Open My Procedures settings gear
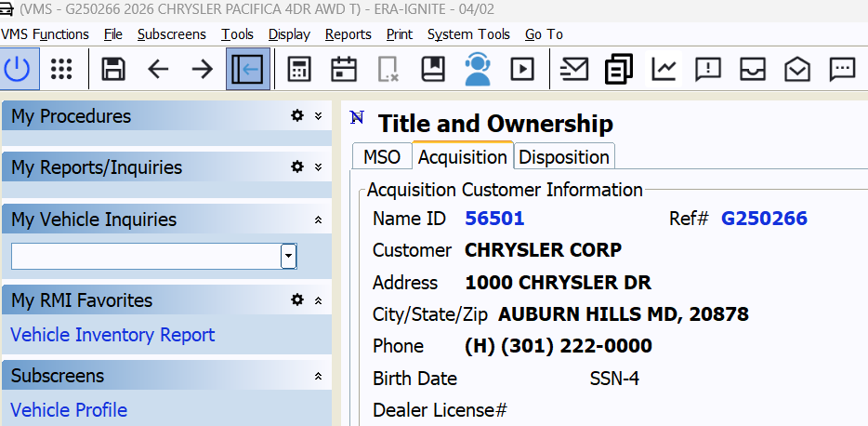Image resolution: width=868 pixels, height=426 pixels. click(297, 115)
